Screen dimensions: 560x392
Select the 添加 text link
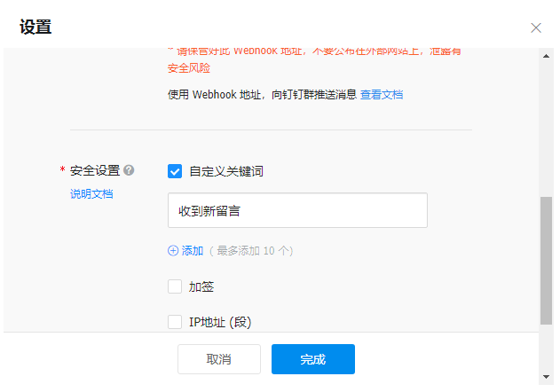pos(193,251)
